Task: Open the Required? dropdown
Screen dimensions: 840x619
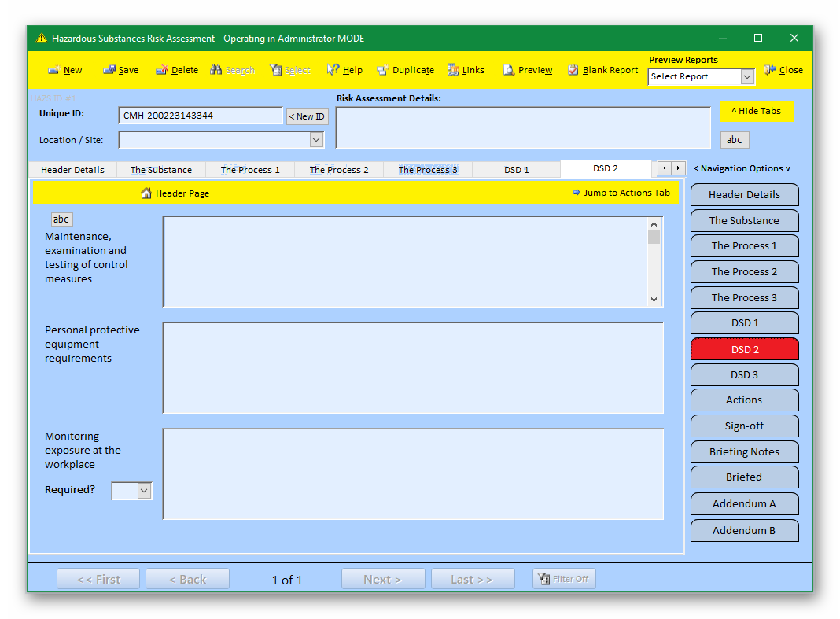Action: pyautogui.click(x=144, y=490)
